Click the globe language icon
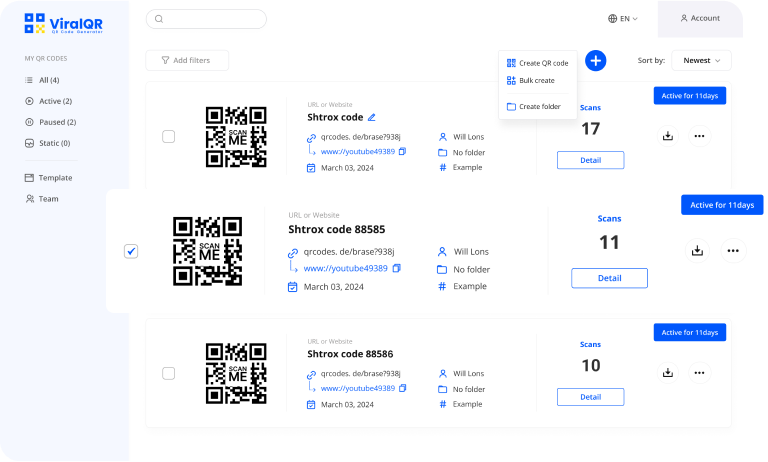The height and width of the screenshot is (462, 768). 612,19
